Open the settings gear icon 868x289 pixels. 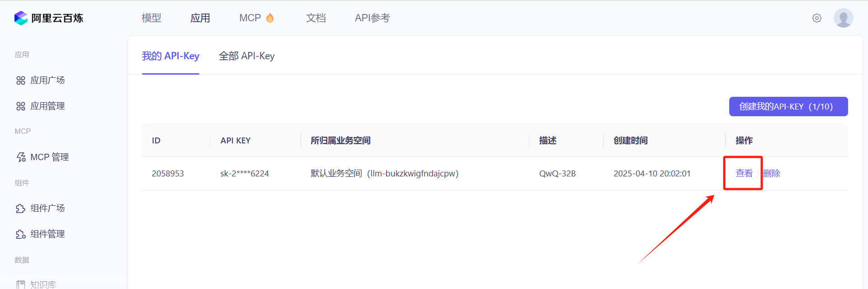[x=816, y=18]
